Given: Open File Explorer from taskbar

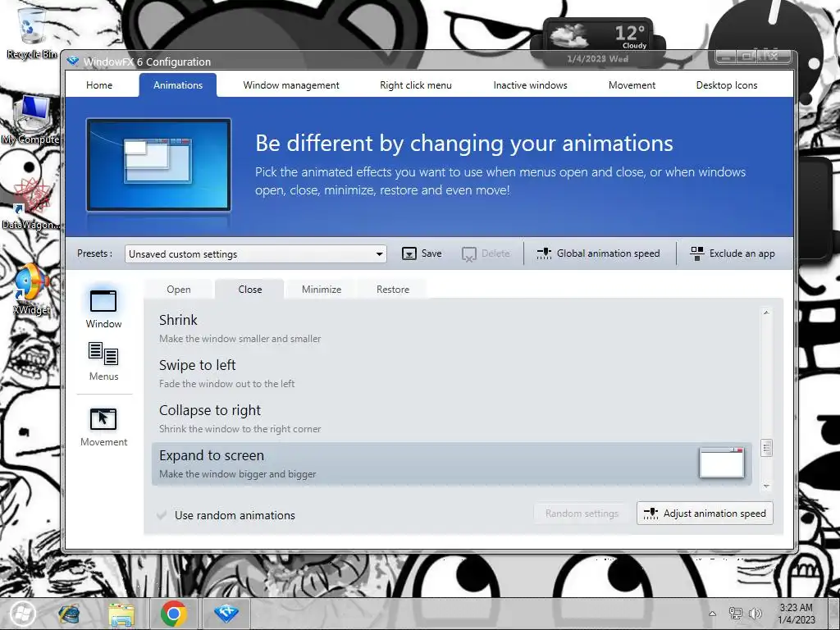Looking at the screenshot, I should coord(121,614).
